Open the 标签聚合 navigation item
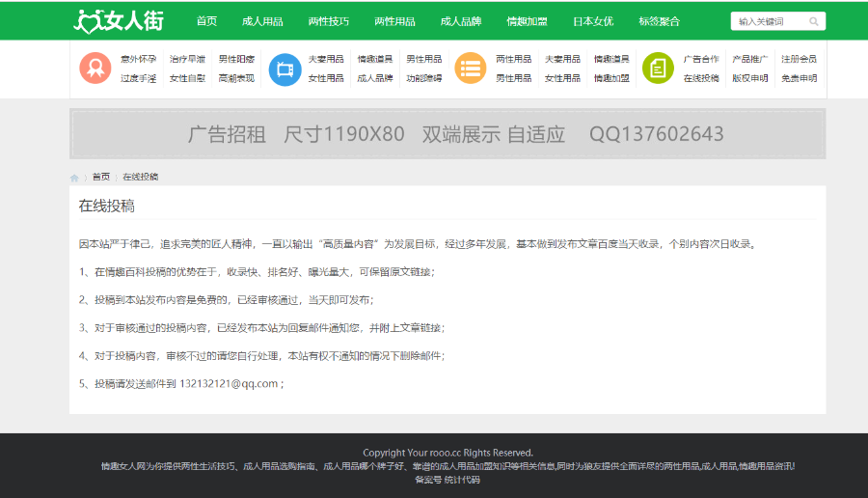868x498 pixels. click(x=659, y=21)
